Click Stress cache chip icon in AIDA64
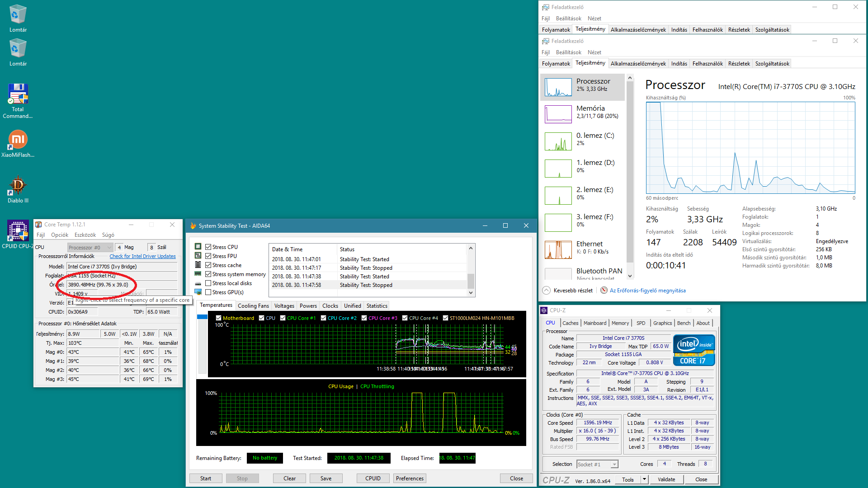Image resolution: width=868 pixels, height=488 pixels. tap(198, 265)
